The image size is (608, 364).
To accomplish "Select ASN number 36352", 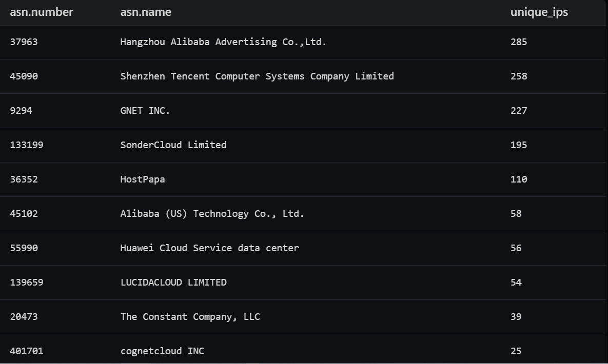I will coord(24,179).
